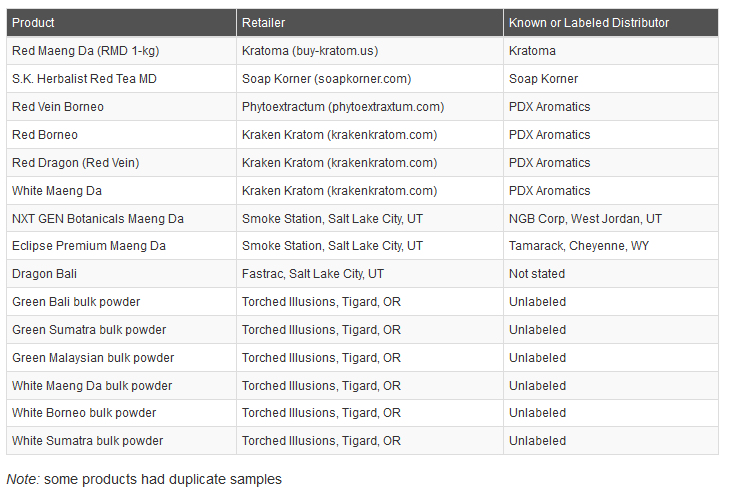Click the Product column header
The image size is (735, 495).
tap(33, 22)
